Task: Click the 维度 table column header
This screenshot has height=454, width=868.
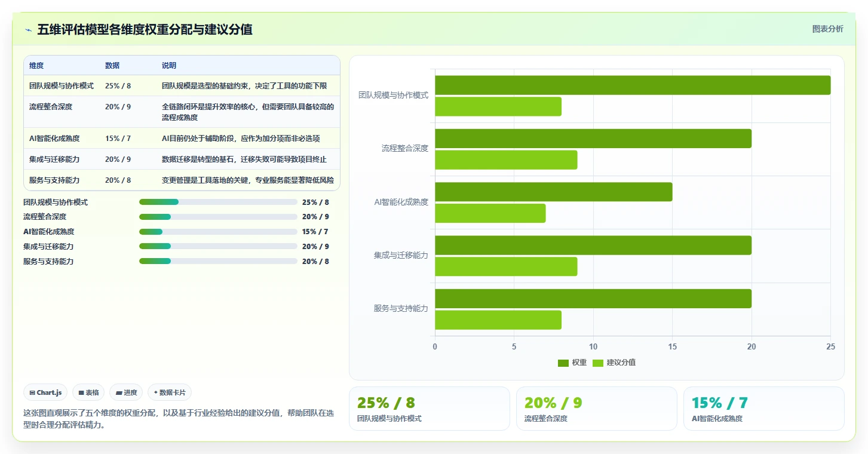Action: click(36, 66)
